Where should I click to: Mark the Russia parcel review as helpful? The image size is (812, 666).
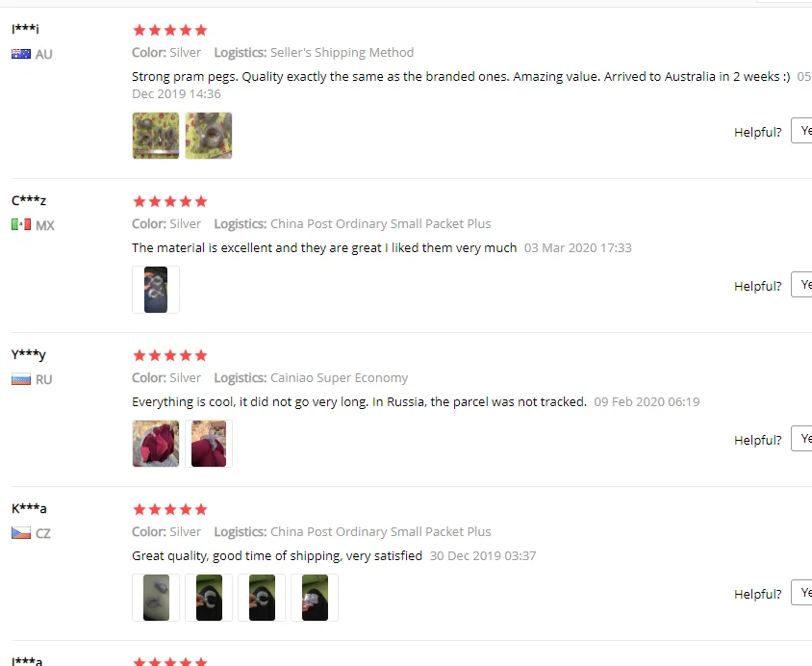801,438
